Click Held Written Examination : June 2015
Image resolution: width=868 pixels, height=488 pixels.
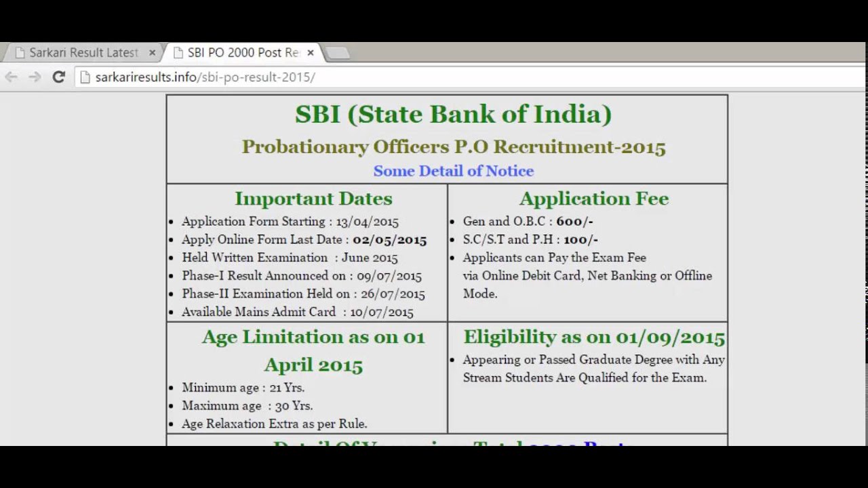click(x=290, y=258)
